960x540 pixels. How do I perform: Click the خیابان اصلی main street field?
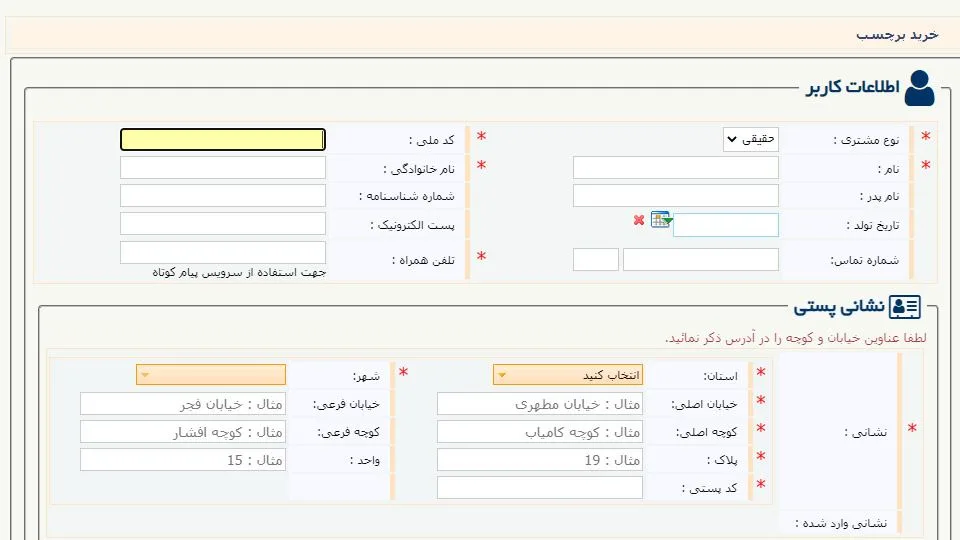540,404
